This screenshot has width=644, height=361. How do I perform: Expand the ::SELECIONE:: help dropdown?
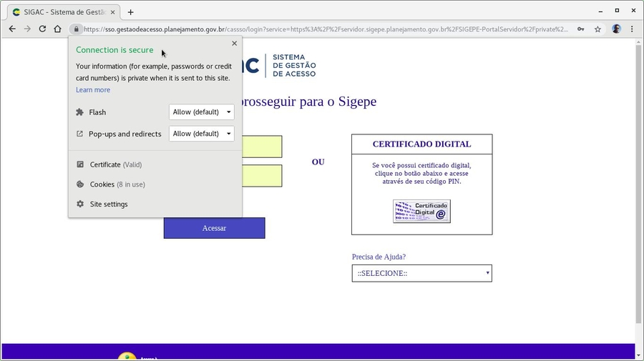point(421,274)
